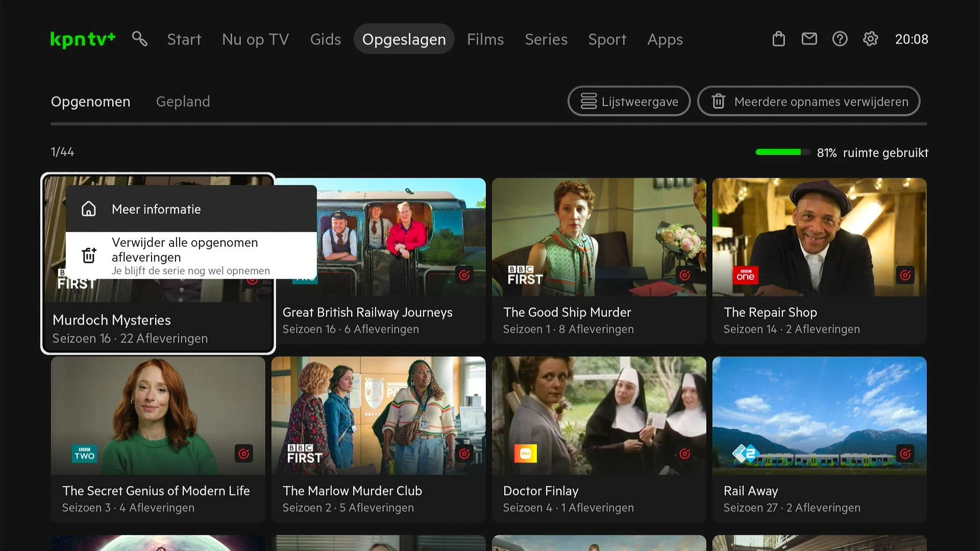Click recording icon on Rail Away thumbnail

pos(905,454)
